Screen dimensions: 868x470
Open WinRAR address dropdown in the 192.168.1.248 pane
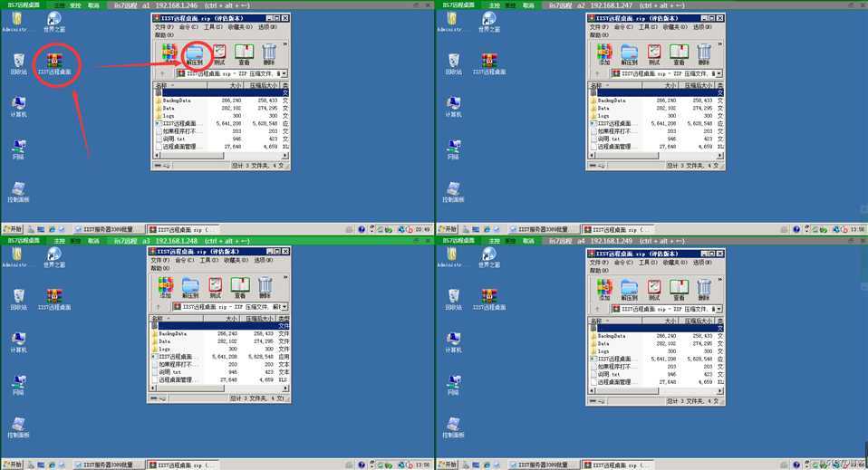284,307
